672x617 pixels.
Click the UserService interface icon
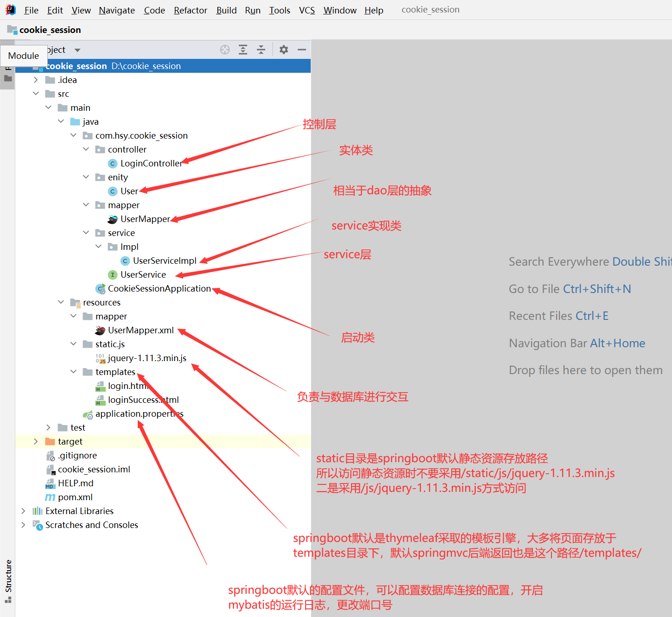point(112,274)
